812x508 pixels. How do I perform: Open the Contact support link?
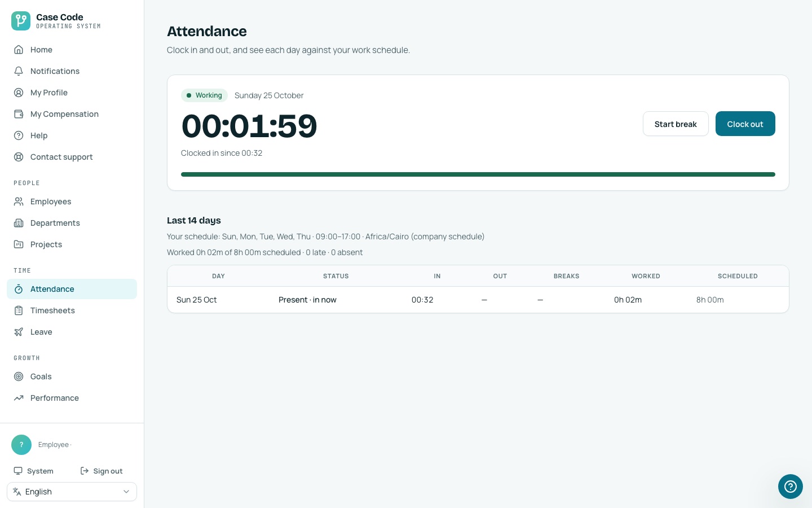coord(72,157)
